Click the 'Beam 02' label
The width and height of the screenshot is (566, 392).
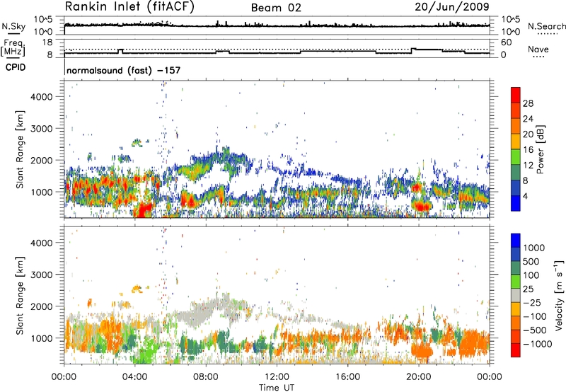point(276,8)
